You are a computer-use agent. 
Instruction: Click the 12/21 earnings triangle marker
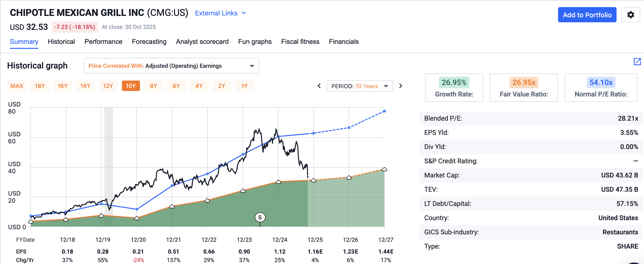[172, 206]
